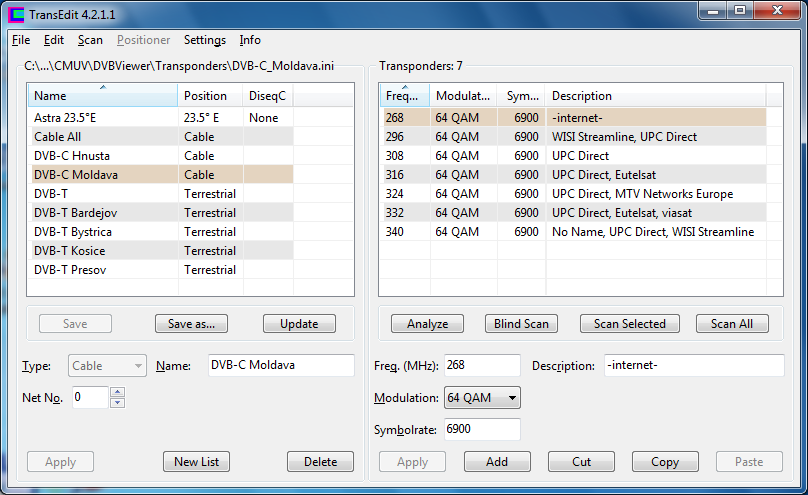Click the TransEdit app icon in title bar
808x495 pixels.
point(15,14)
